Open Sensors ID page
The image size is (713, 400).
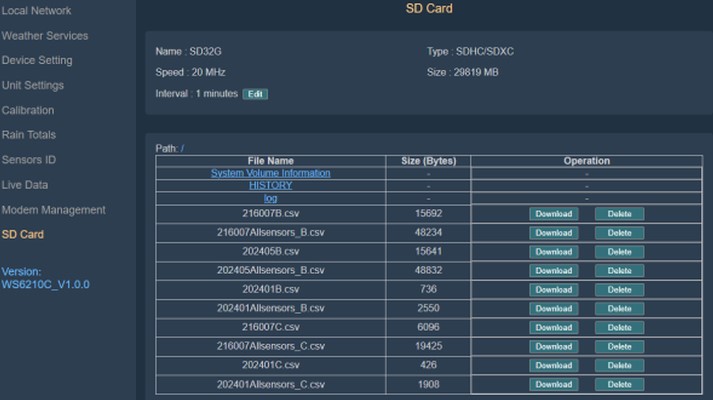coord(29,160)
